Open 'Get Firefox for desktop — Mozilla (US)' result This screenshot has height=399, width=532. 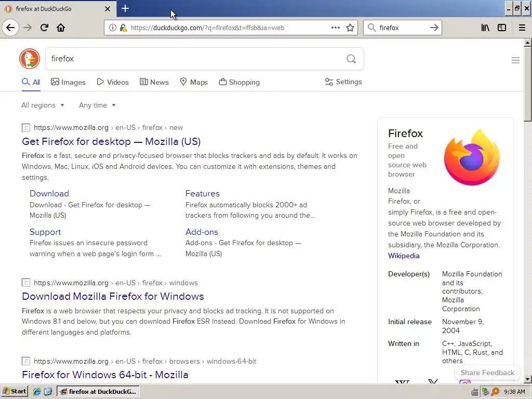tap(111, 141)
